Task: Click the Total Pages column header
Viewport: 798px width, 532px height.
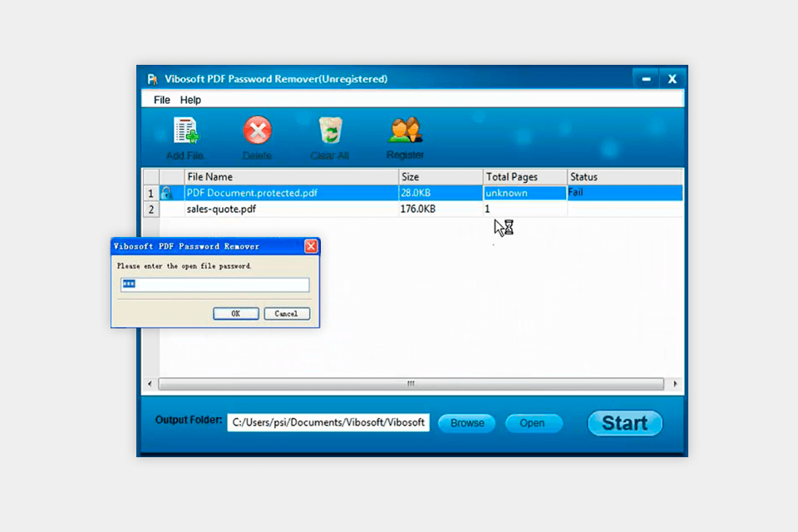Action: point(525,177)
